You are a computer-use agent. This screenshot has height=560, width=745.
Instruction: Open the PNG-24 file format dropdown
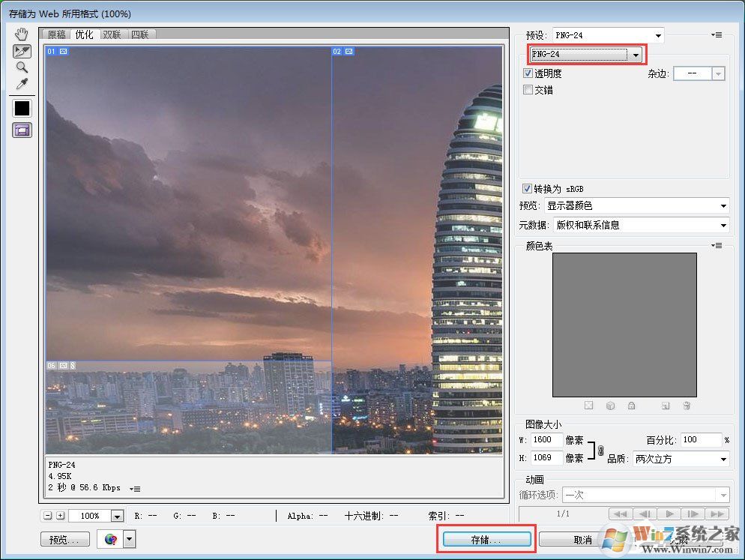[586, 55]
